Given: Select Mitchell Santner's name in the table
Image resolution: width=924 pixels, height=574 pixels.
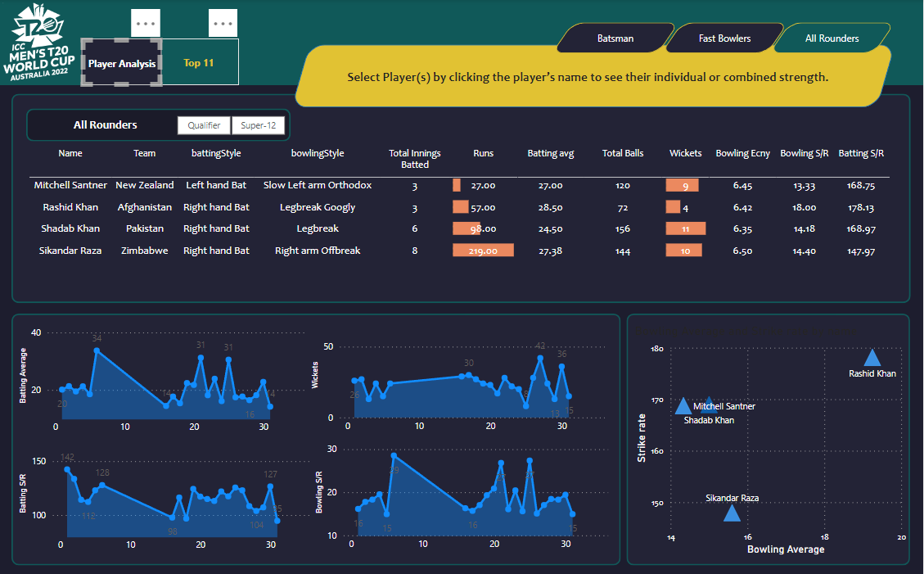Looking at the screenshot, I should (x=70, y=185).
